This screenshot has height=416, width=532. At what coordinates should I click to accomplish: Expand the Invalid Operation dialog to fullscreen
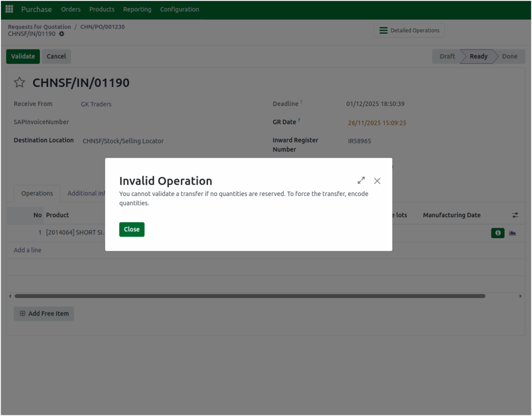pos(361,180)
